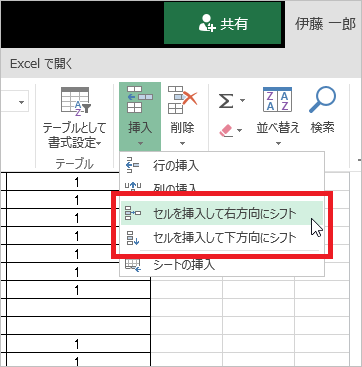Click the 検索 magnifier icon

pyautogui.click(x=322, y=99)
